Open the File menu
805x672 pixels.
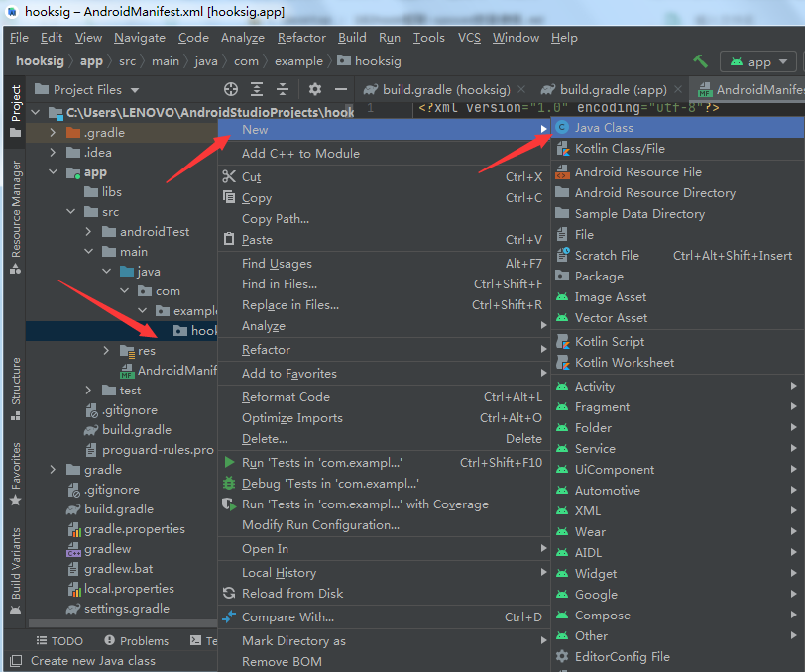pos(19,38)
